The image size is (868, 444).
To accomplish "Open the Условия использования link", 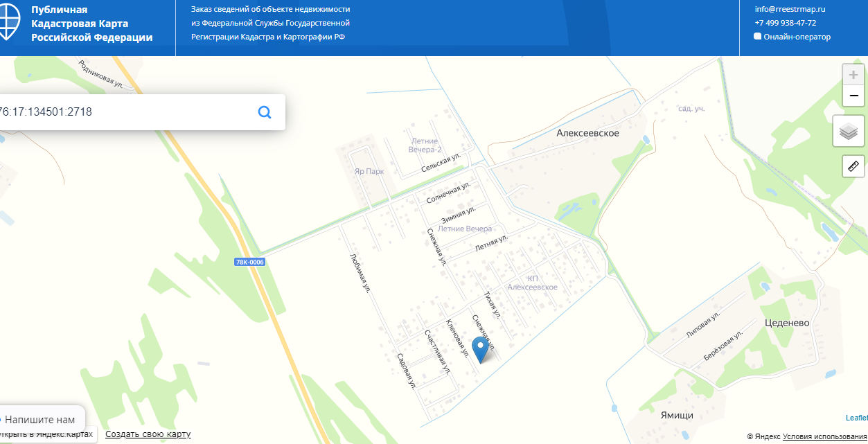I will tap(824, 436).
